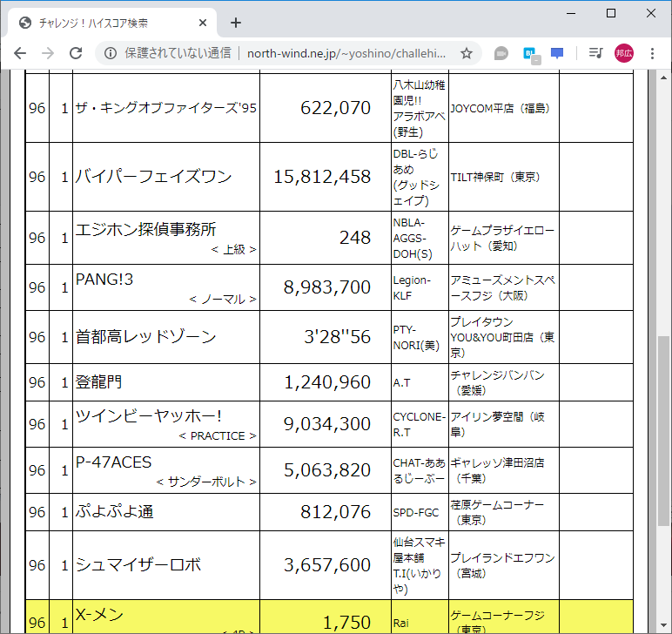Viewport: 672px width, 634px height.
Task: Click location ギャレッソ津田沼店（千葉）
Action: point(497,470)
